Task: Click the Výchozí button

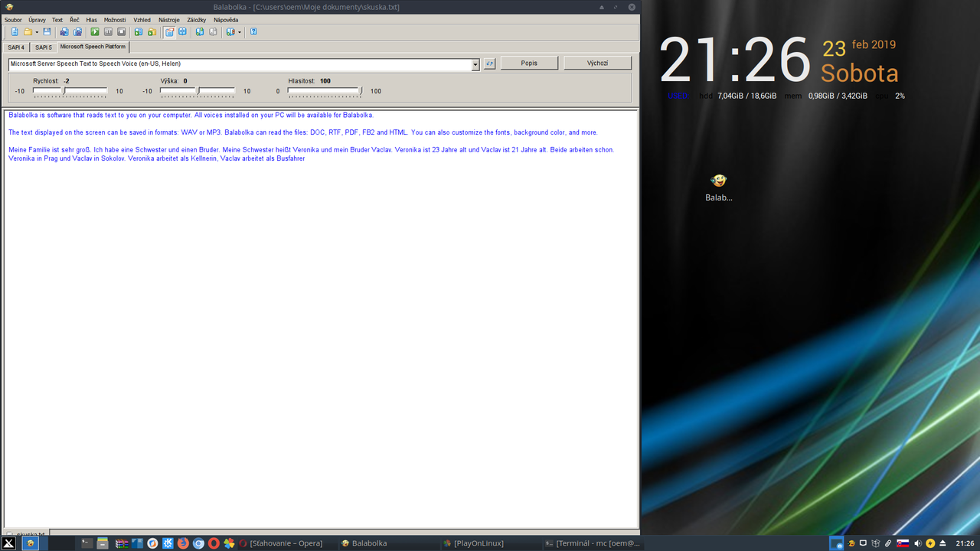Action: coord(597,64)
